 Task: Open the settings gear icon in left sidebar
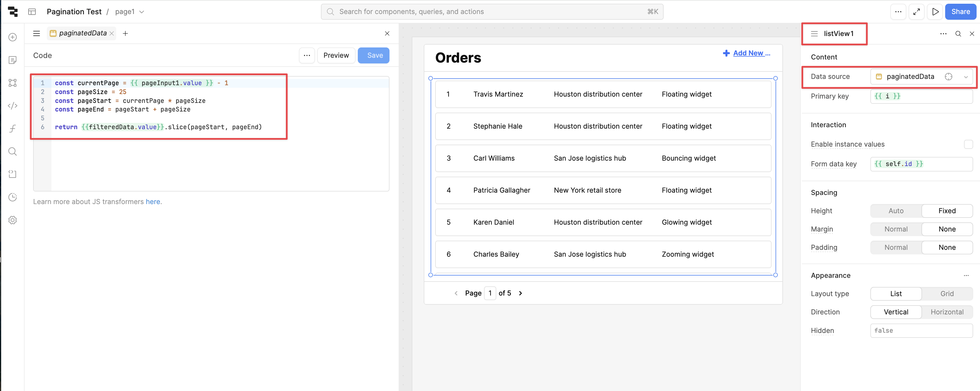[x=13, y=220]
